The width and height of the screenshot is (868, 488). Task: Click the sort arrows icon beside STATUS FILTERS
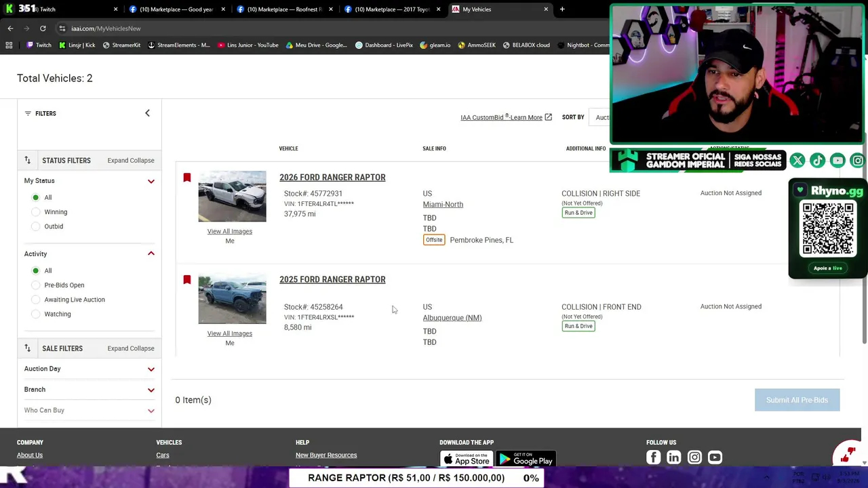coord(28,161)
